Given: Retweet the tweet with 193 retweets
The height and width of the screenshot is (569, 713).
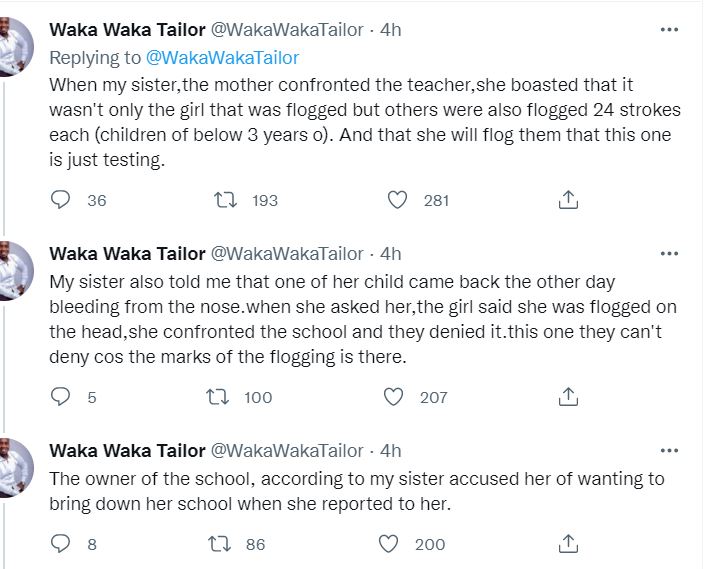Looking at the screenshot, I should [x=226, y=200].
